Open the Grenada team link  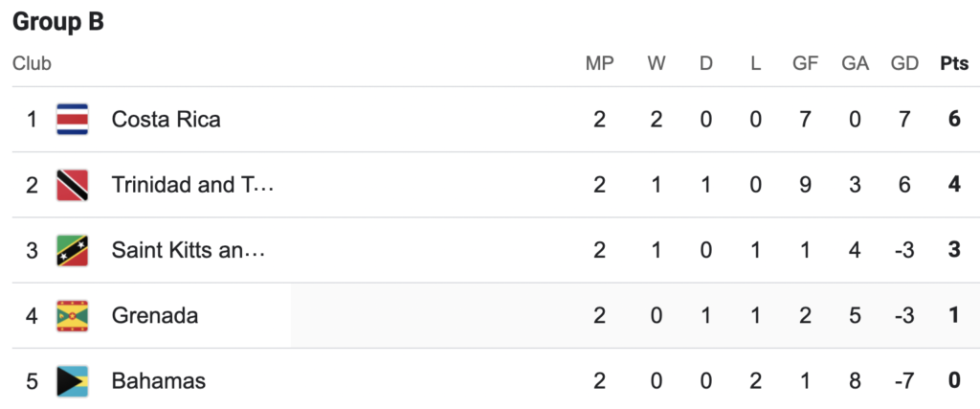coord(155,316)
